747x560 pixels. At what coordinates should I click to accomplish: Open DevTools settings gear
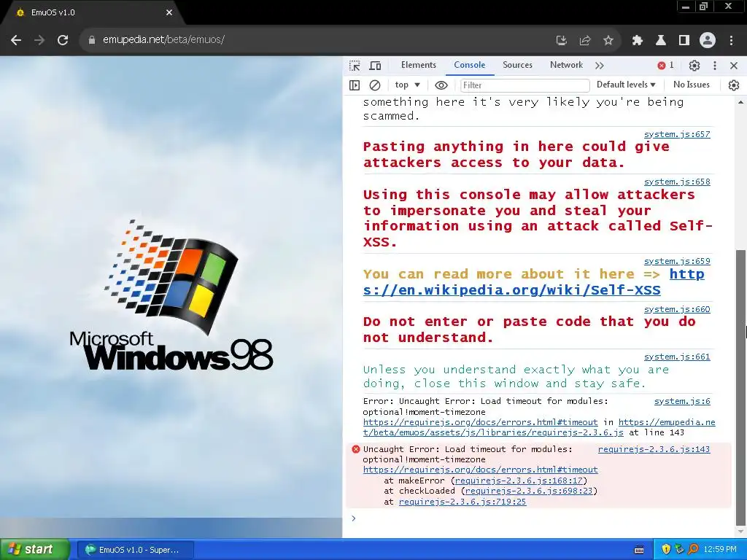click(694, 66)
